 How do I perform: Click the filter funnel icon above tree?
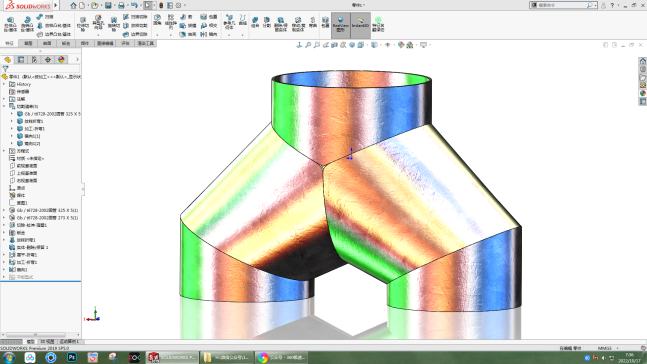5,69
